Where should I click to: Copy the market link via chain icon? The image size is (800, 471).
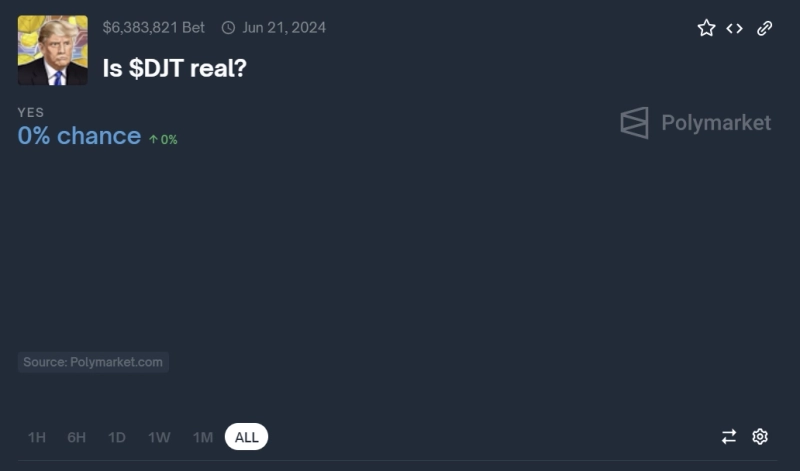click(764, 28)
